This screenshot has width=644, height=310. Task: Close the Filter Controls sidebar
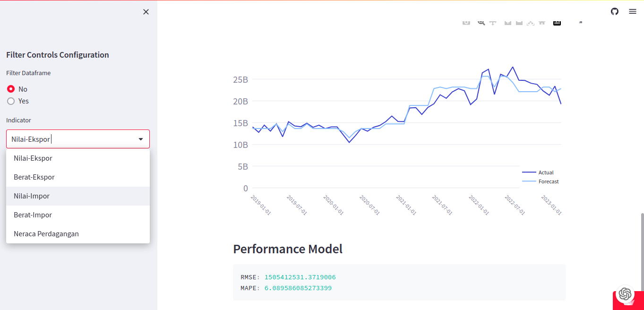tap(146, 11)
